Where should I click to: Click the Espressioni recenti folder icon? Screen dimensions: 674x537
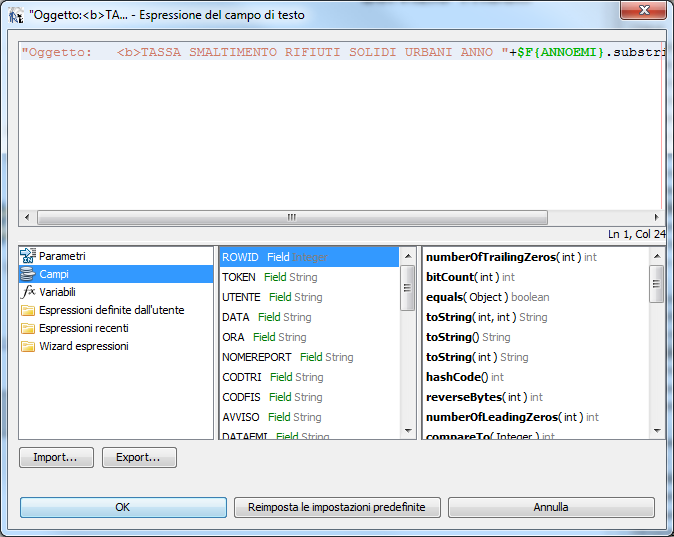point(28,329)
